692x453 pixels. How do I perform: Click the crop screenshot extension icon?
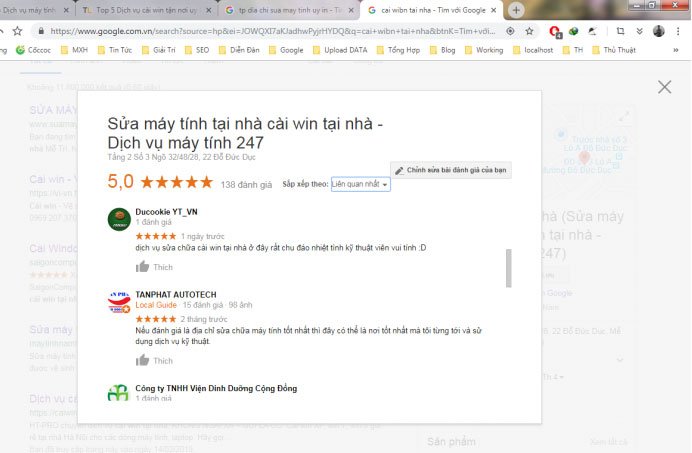[620, 31]
